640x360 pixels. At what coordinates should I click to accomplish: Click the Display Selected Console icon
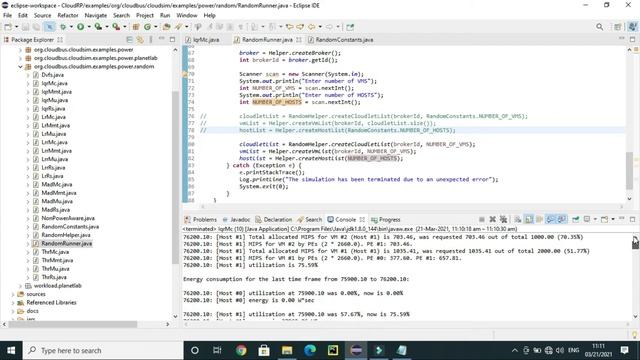coord(587,220)
